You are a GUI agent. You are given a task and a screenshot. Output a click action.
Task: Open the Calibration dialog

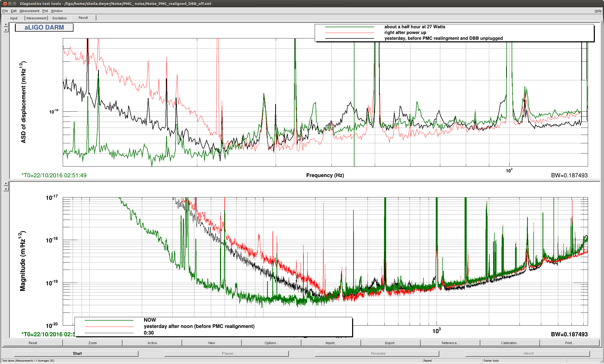(510, 343)
